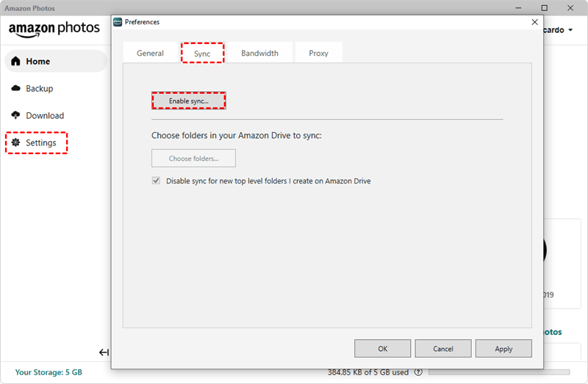588x384 pixels.
Task: Maximize the Amazon Photos window
Action: coord(545,8)
